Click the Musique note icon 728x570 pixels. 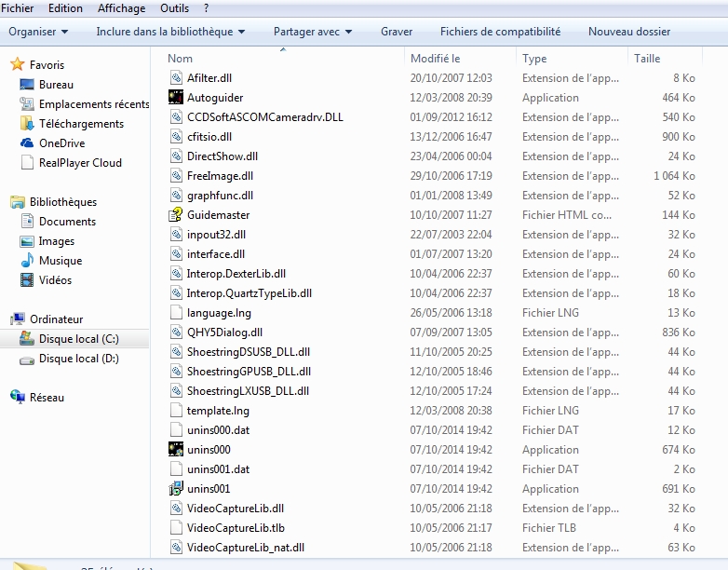click(x=27, y=260)
